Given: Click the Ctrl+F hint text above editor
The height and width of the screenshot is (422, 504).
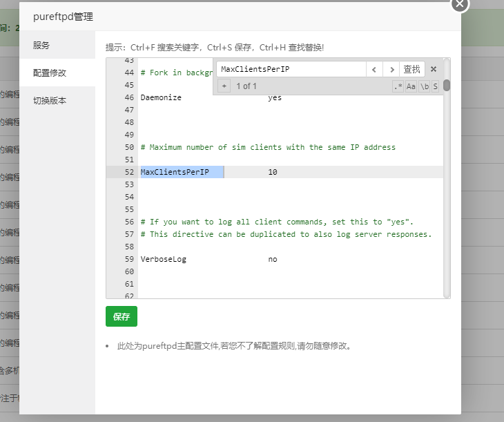Looking at the screenshot, I should [x=215, y=48].
